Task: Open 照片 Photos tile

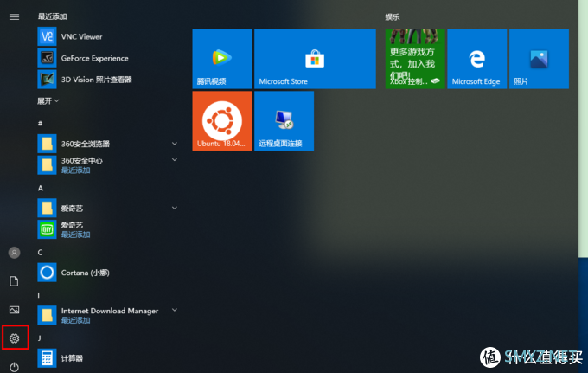Action: (539, 59)
